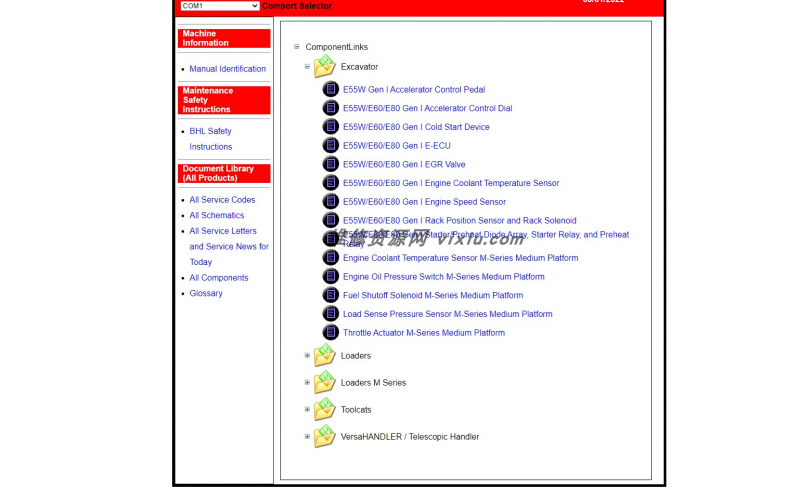
Task: Click the VersaHANDLER folder icon
Action: point(325,436)
